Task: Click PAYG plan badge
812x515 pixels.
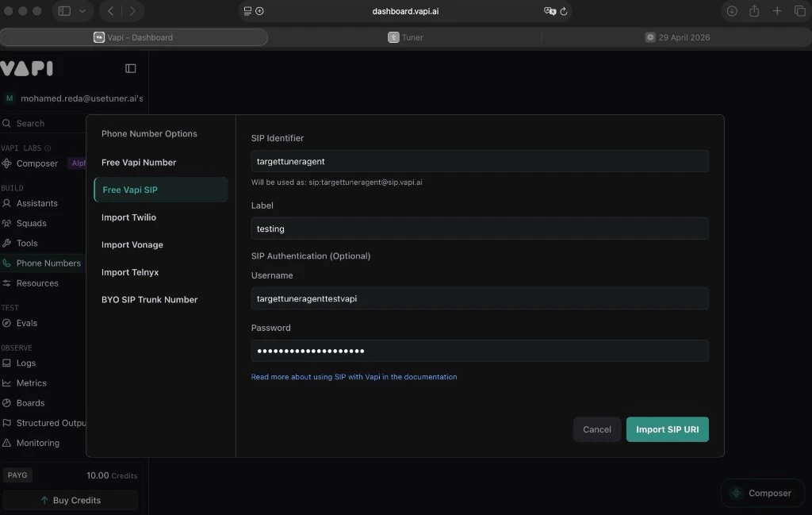Action: click(17, 475)
